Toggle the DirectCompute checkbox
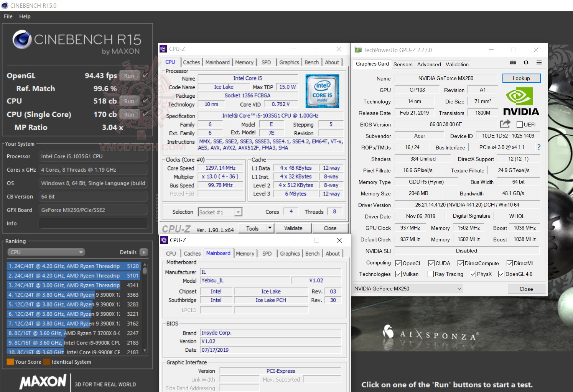573x392 pixels. [x=461, y=263]
